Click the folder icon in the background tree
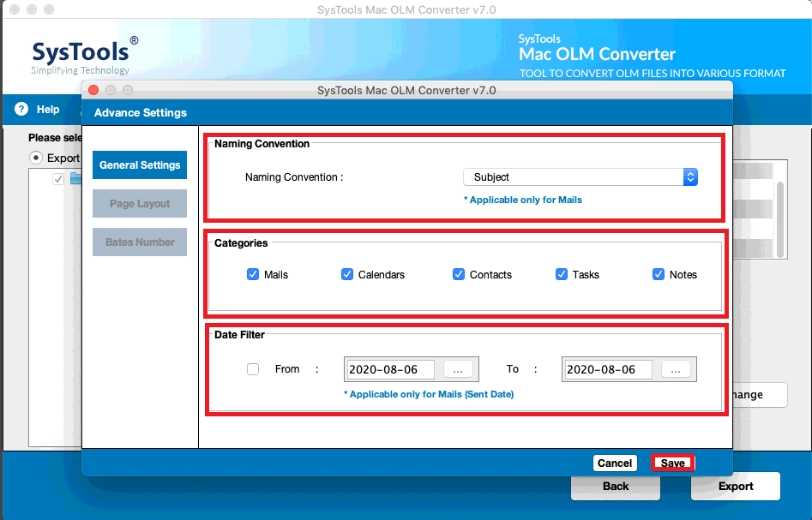812x520 pixels. 76,178
